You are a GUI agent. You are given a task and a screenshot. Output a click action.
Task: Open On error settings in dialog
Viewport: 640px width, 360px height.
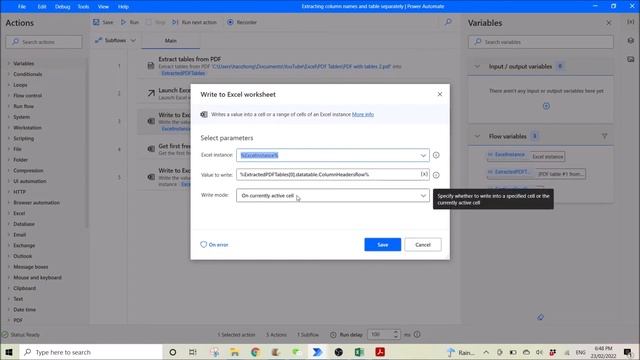click(214, 244)
